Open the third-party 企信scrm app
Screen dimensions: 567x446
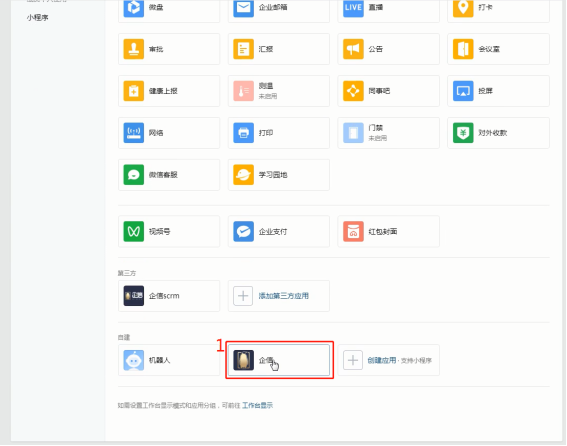[x=169, y=296]
